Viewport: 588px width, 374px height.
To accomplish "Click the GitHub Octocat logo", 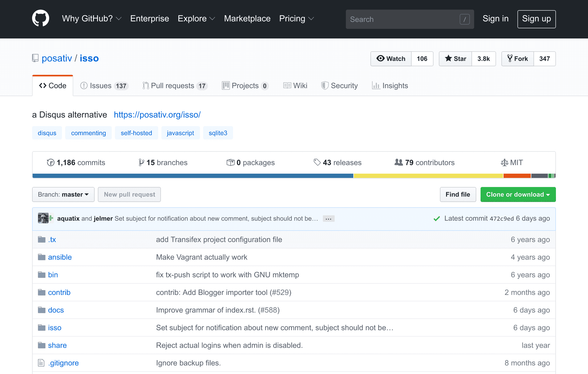I will 41,18.
